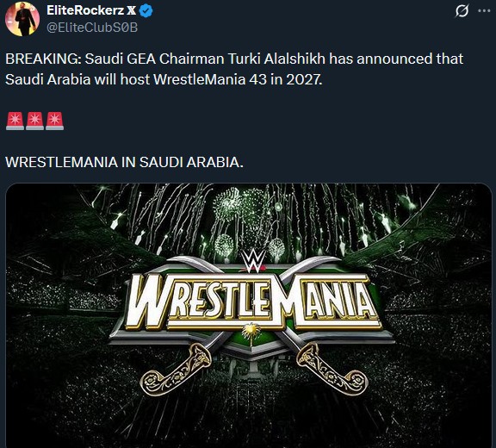The width and height of the screenshot is (496, 448).
Task: Open the three-dot more options menu
Action: (484, 11)
